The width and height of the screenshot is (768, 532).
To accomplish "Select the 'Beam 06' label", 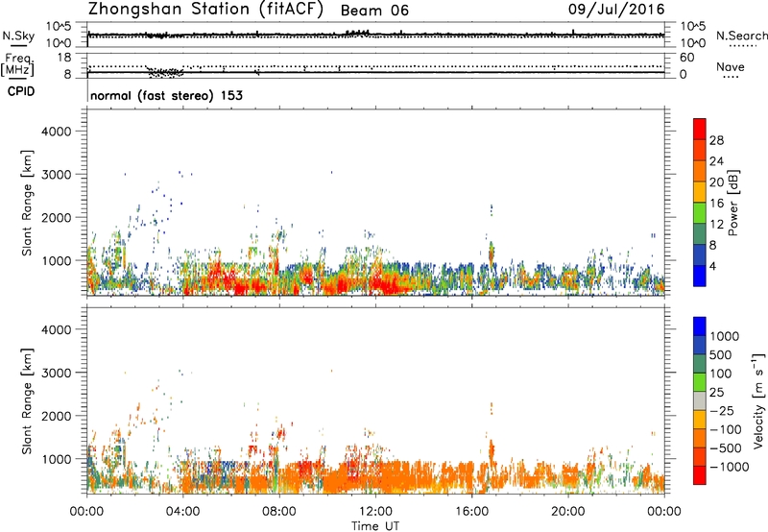I will point(374,11).
